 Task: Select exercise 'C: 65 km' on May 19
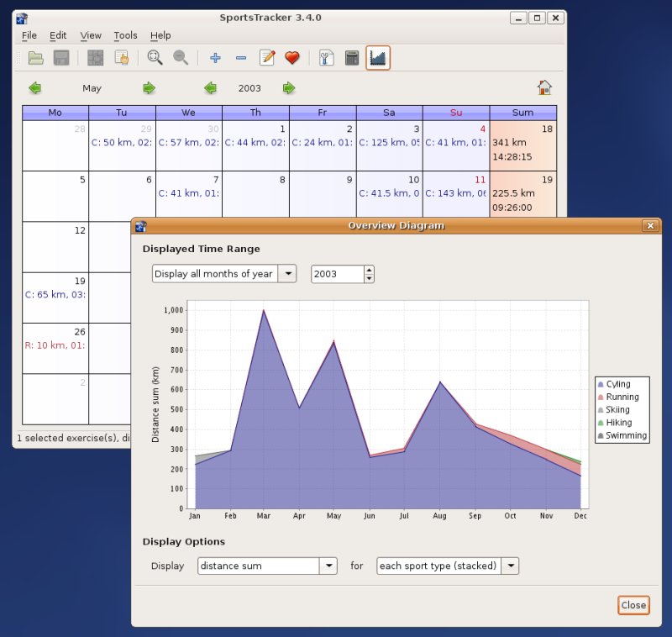[55, 294]
